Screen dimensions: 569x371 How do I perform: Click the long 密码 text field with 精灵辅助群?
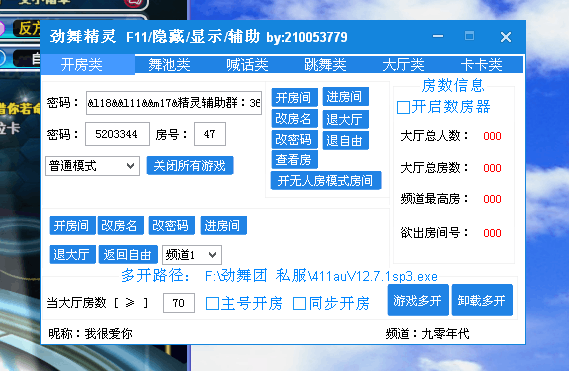point(174,103)
